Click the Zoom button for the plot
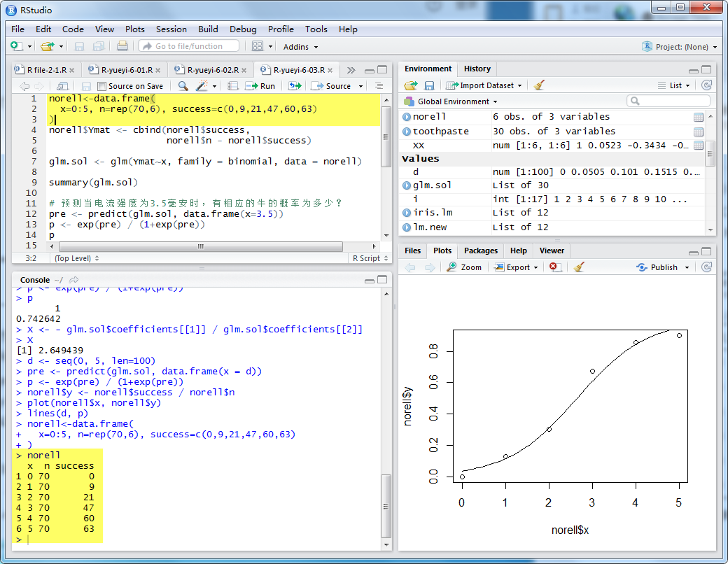The width and height of the screenshot is (728, 564). pyautogui.click(x=465, y=267)
